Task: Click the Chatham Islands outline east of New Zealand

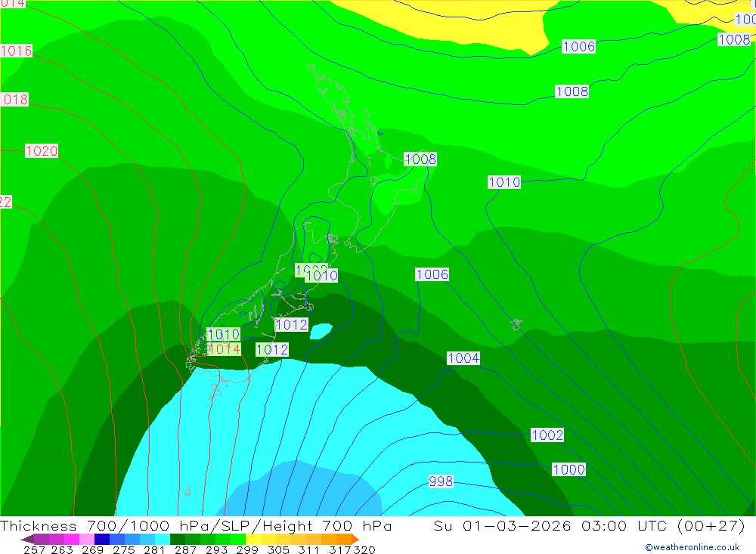Action: 517,324
